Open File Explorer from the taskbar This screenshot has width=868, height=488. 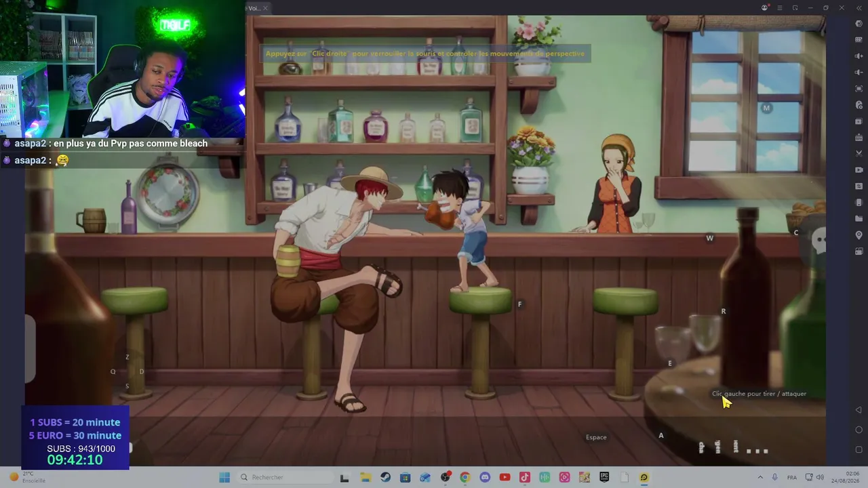tap(365, 477)
